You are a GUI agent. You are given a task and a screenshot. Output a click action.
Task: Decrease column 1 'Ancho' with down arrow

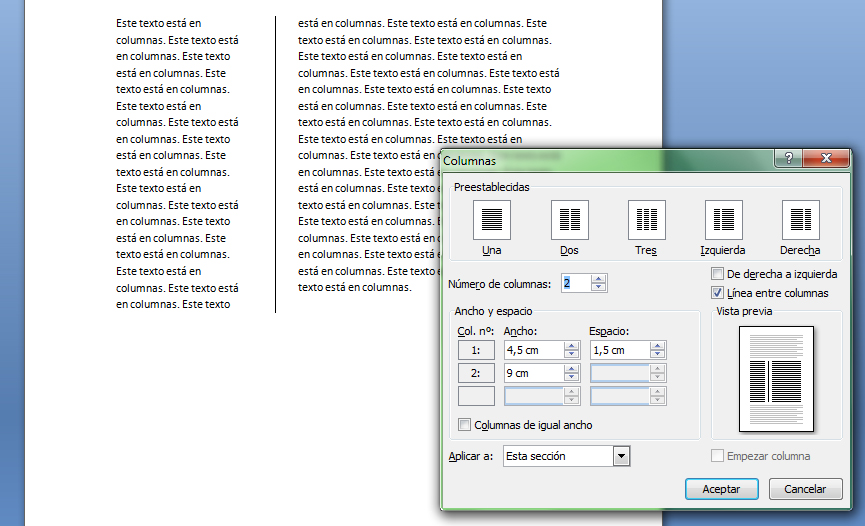pos(572,355)
